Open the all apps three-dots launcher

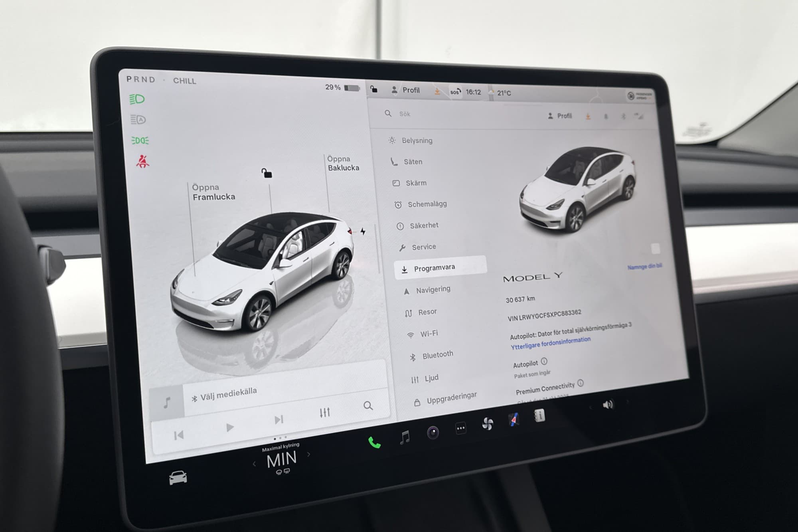click(x=461, y=428)
